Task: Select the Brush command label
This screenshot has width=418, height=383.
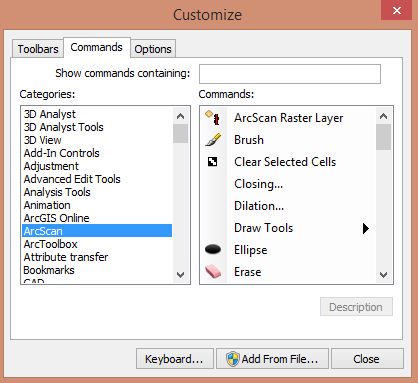Action: pyautogui.click(x=249, y=140)
